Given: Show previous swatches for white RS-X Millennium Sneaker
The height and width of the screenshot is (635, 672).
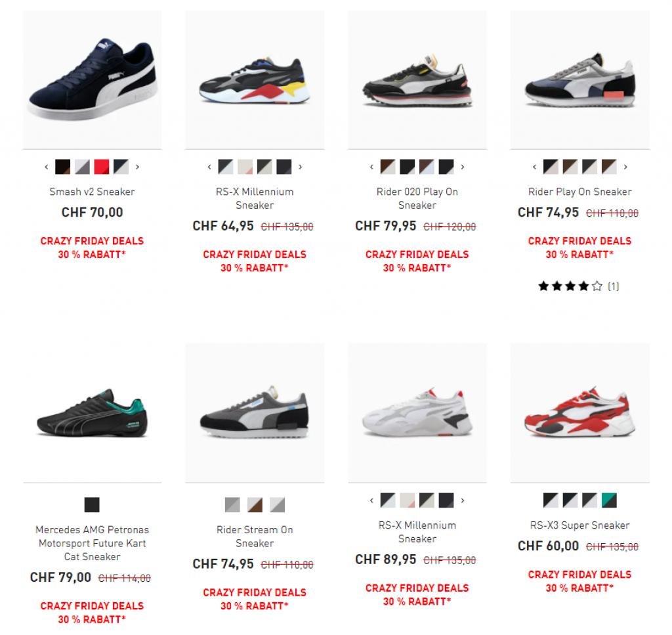Looking at the screenshot, I should point(371,500).
